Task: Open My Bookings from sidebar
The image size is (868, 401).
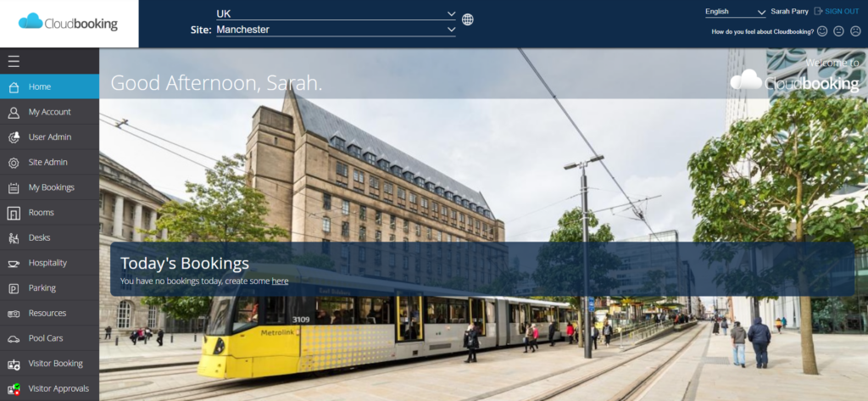Action: [x=51, y=187]
